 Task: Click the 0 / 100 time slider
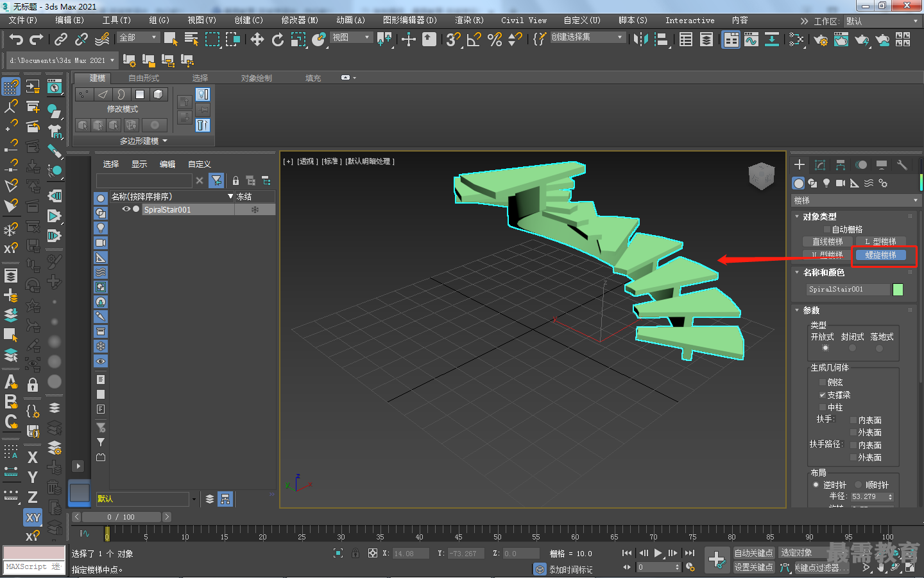tap(121, 517)
